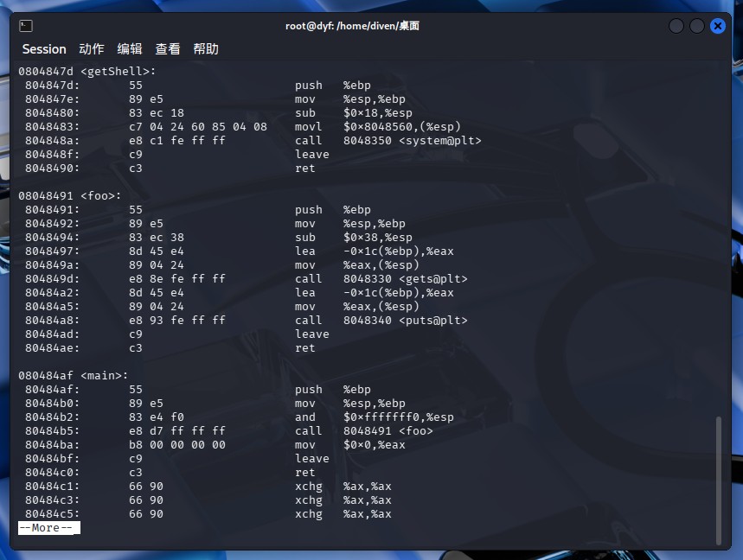
Task: Open the 帮助 menu
Action: coord(206,49)
